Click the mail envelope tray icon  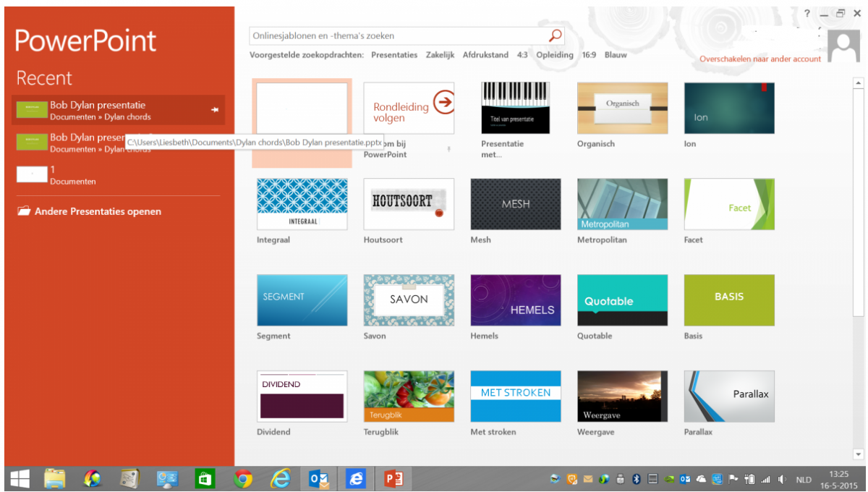[588, 479]
